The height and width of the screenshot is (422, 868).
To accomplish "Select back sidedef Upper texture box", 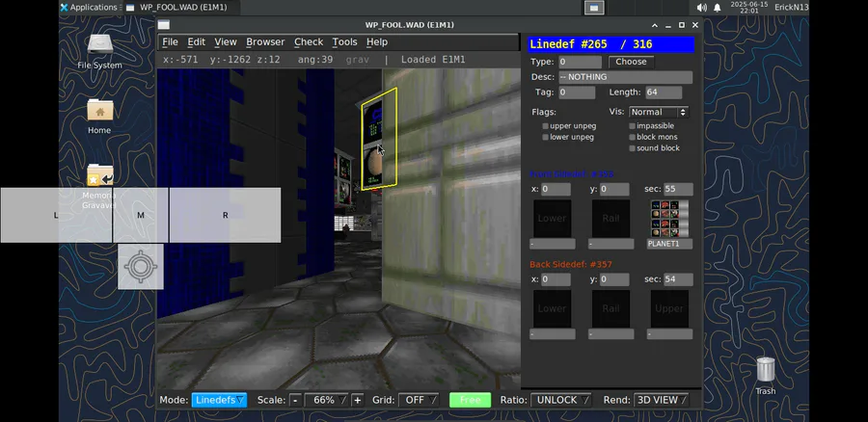I will pyautogui.click(x=669, y=309).
